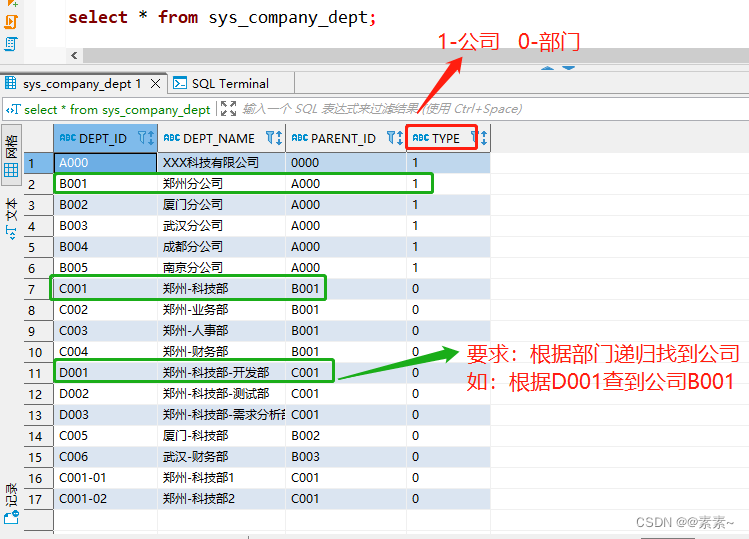This screenshot has width=749, height=539.
Task: Select cell 郑州分公司
Action: point(222,183)
